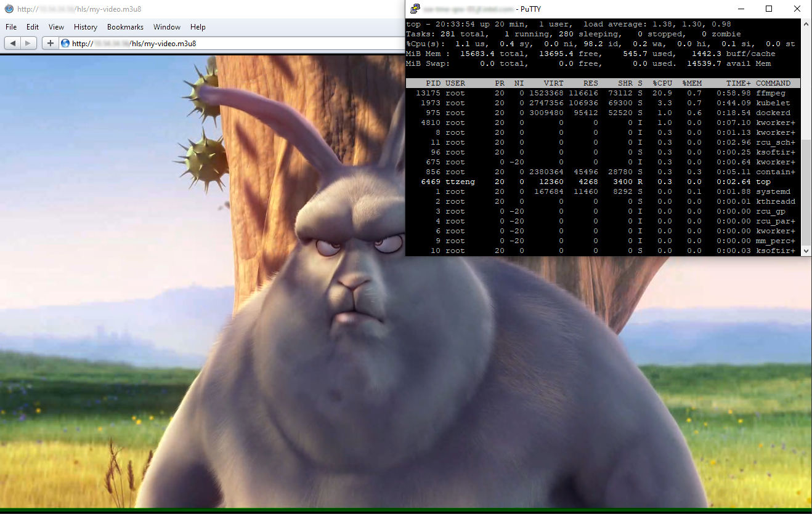Close the PuTTY window

click(797, 9)
